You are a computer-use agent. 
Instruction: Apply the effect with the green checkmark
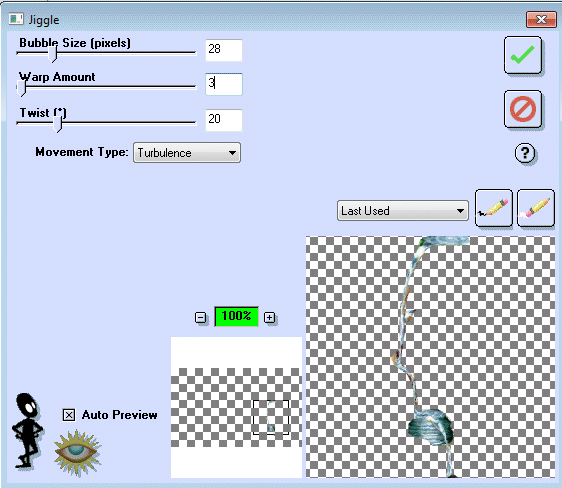coord(523,55)
